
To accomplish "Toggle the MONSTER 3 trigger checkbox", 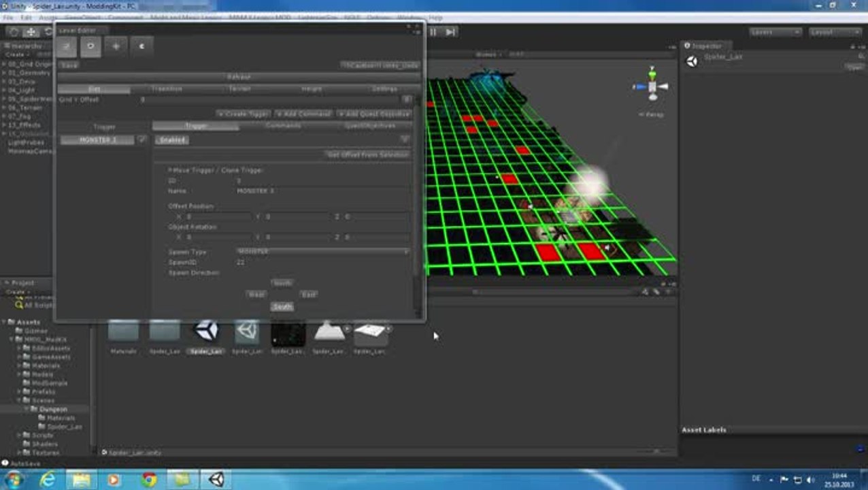I will click(x=141, y=140).
